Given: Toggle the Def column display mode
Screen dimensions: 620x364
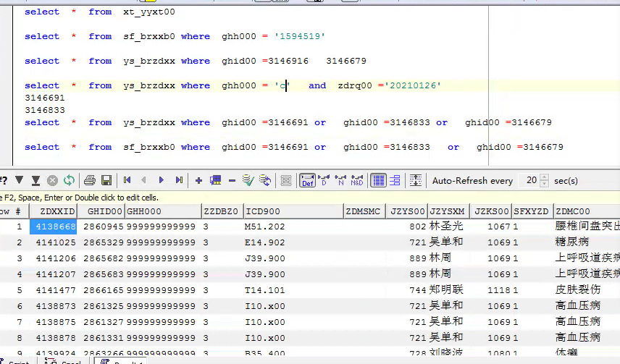Looking at the screenshot, I should [307, 180].
